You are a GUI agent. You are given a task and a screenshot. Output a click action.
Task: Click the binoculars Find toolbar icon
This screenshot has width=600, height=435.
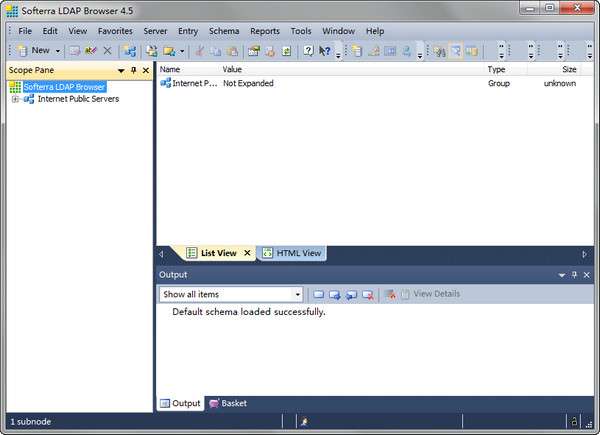[439, 51]
